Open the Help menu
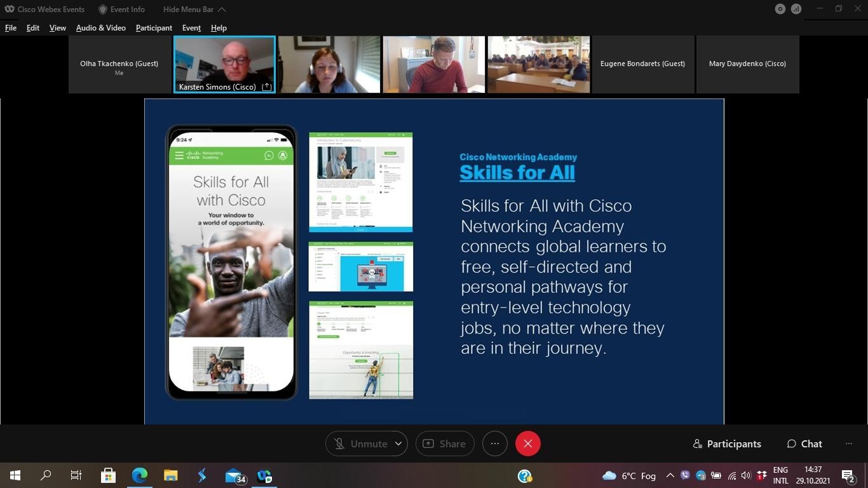The height and width of the screenshot is (488, 868). (x=219, y=28)
